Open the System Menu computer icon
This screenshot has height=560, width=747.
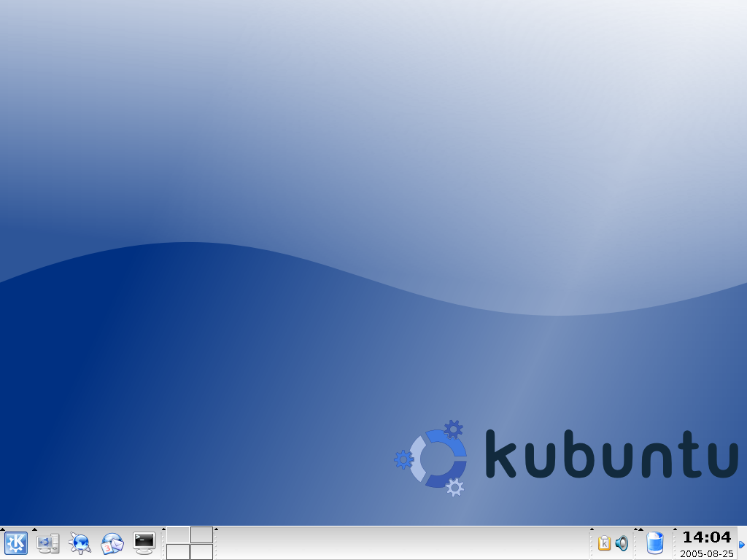pyautogui.click(x=48, y=543)
